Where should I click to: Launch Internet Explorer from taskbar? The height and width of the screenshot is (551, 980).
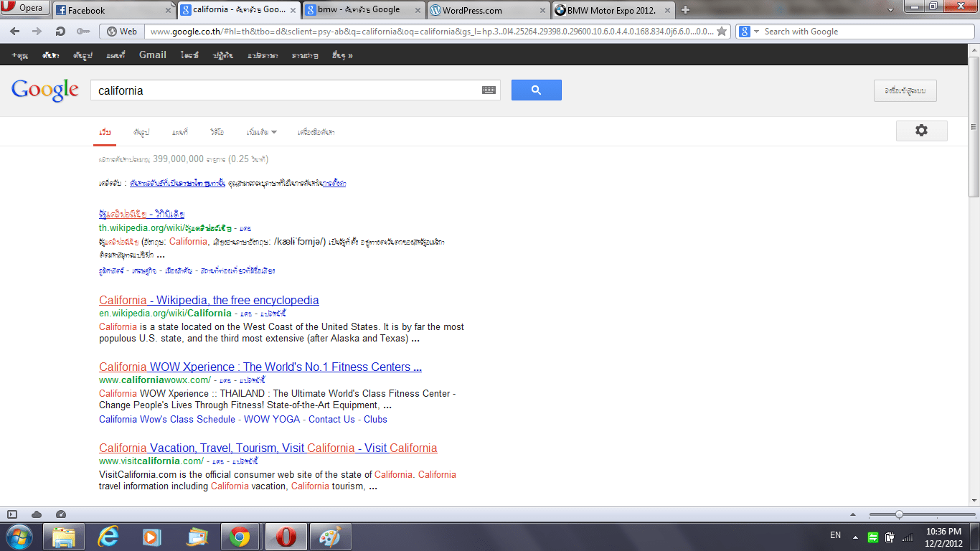[x=108, y=537]
